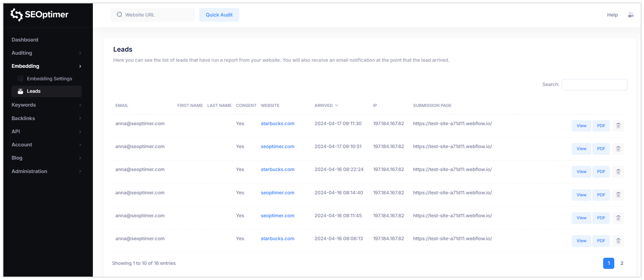Delete the 08:14:40 seoptimer.com lead
The image size is (644, 280).
click(x=618, y=195)
